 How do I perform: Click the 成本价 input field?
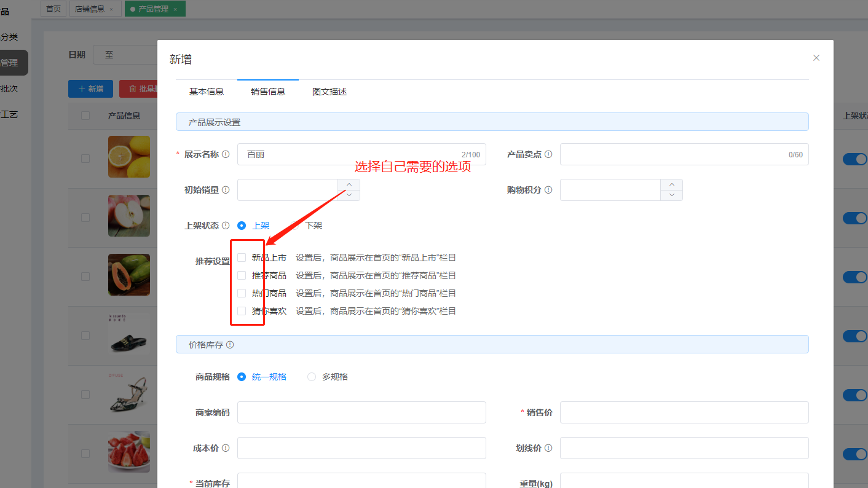click(x=361, y=448)
